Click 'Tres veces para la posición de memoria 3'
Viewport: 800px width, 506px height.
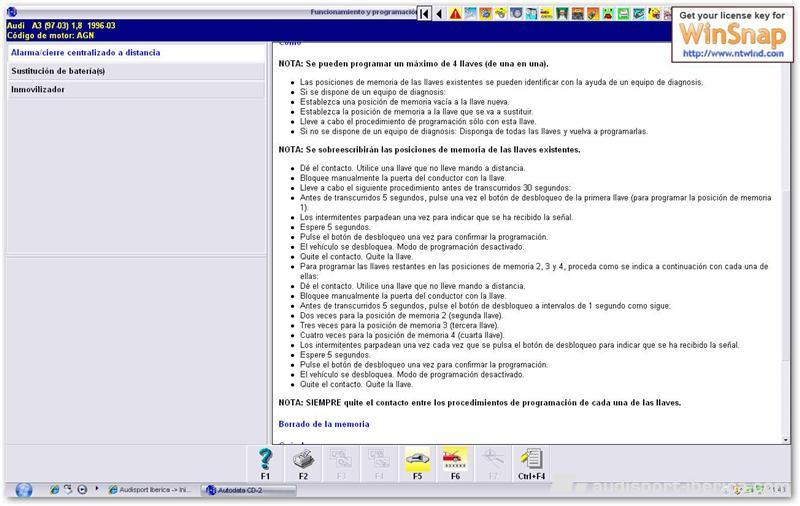(399, 325)
